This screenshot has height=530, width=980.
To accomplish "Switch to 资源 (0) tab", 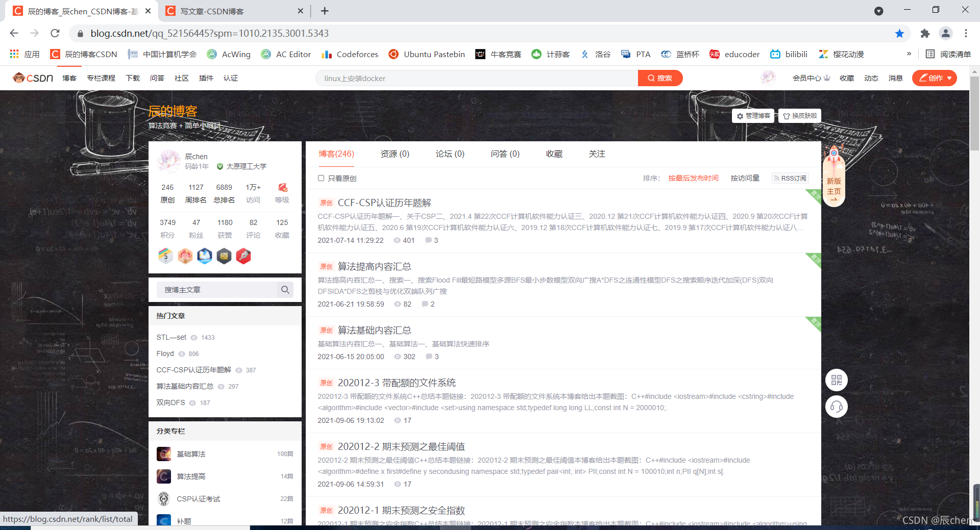I will click(x=395, y=154).
